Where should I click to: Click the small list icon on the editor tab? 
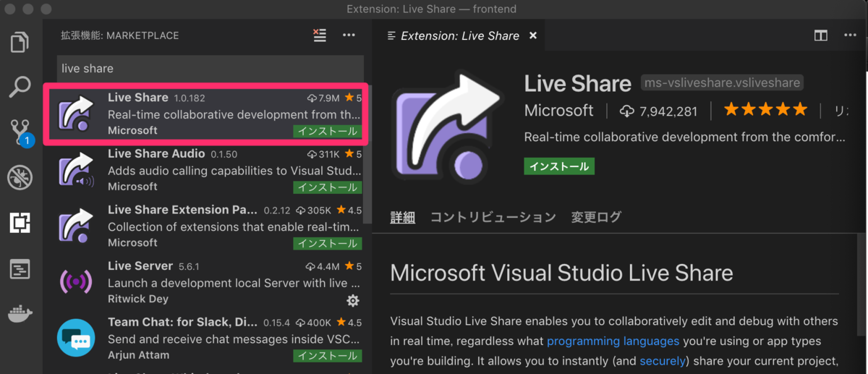click(x=391, y=35)
